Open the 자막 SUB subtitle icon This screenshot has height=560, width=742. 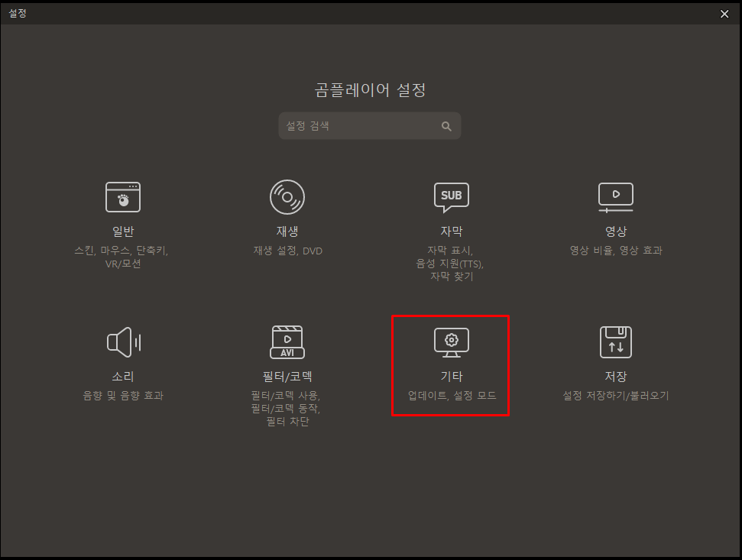[452, 197]
